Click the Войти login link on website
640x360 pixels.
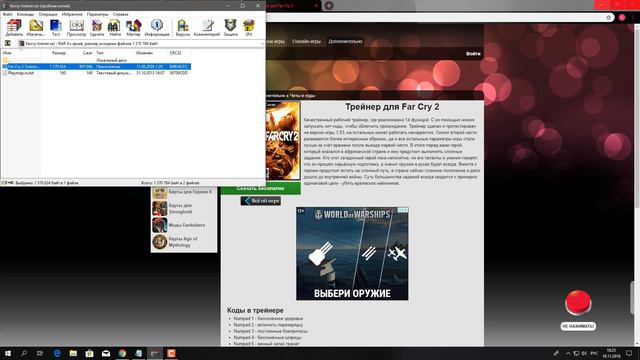(x=473, y=53)
